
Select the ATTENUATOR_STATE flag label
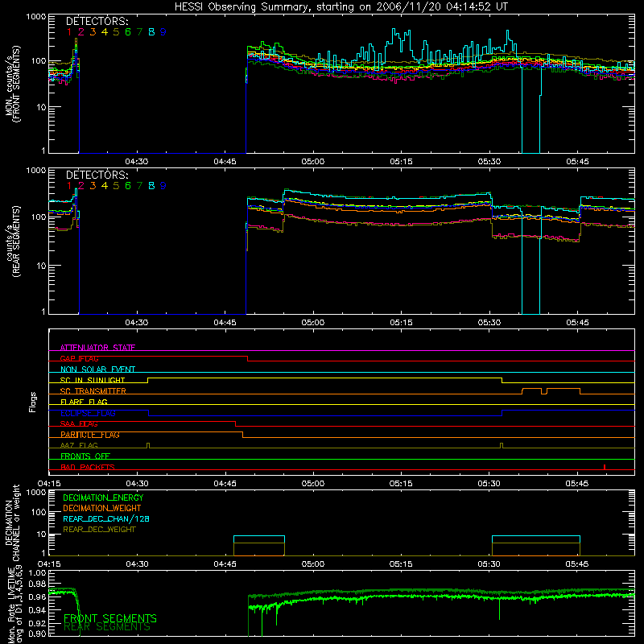click(x=97, y=348)
